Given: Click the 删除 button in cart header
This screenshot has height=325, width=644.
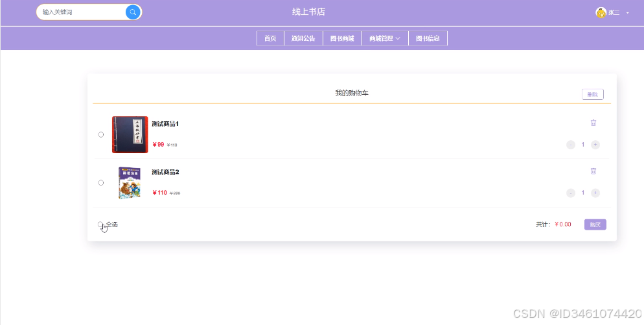Looking at the screenshot, I should pyautogui.click(x=593, y=94).
